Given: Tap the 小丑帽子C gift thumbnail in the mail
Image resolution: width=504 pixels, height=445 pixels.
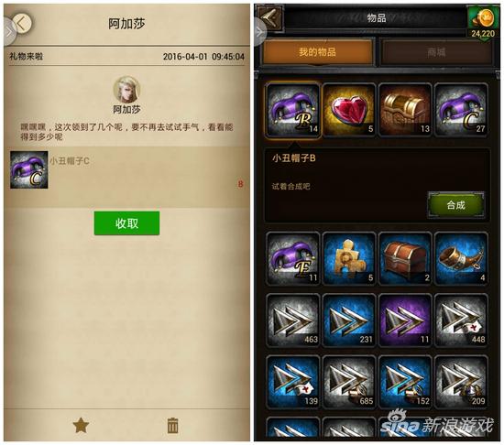Looking at the screenshot, I should tap(29, 169).
